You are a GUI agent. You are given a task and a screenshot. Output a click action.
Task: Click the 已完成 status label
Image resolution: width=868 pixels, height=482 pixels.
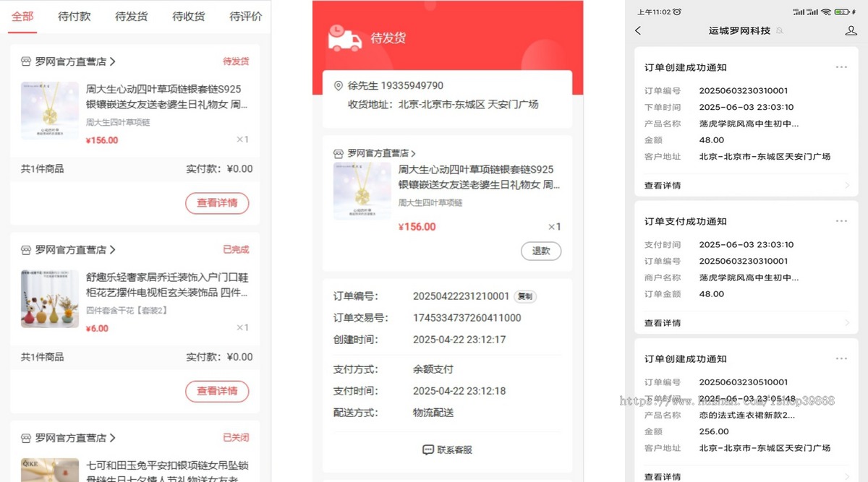pyautogui.click(x=236, y=249)
